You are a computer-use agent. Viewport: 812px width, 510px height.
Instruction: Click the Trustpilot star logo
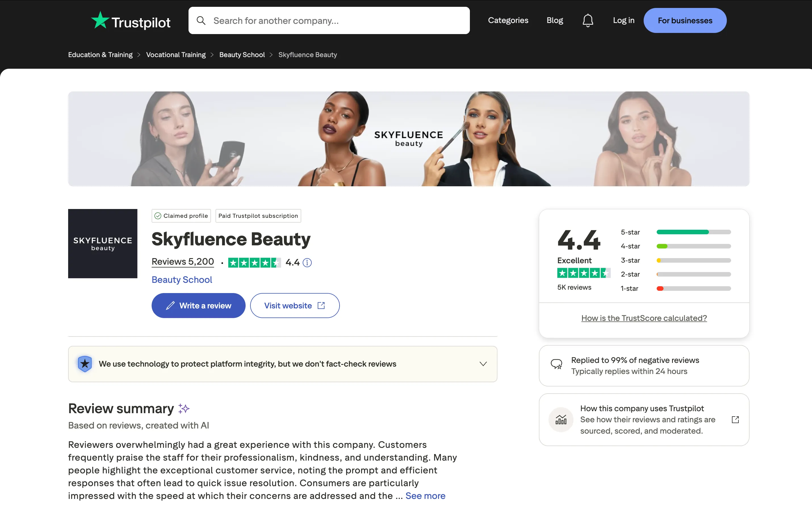point(101,20)
